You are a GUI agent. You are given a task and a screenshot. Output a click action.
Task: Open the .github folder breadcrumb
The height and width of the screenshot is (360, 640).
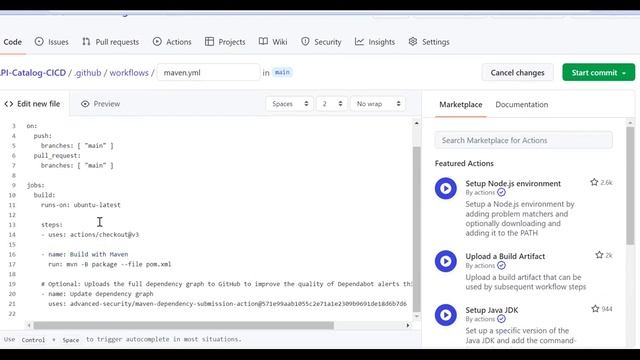point(88,73)
